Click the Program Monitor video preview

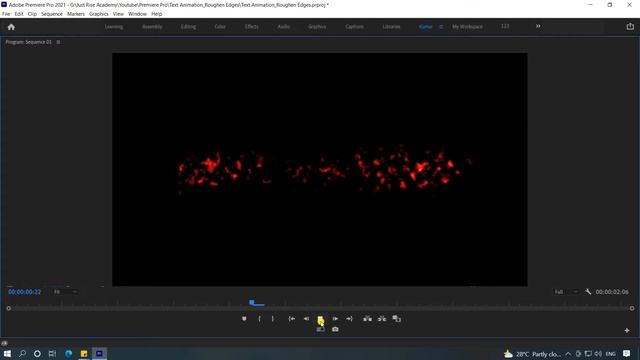point(320,169)
